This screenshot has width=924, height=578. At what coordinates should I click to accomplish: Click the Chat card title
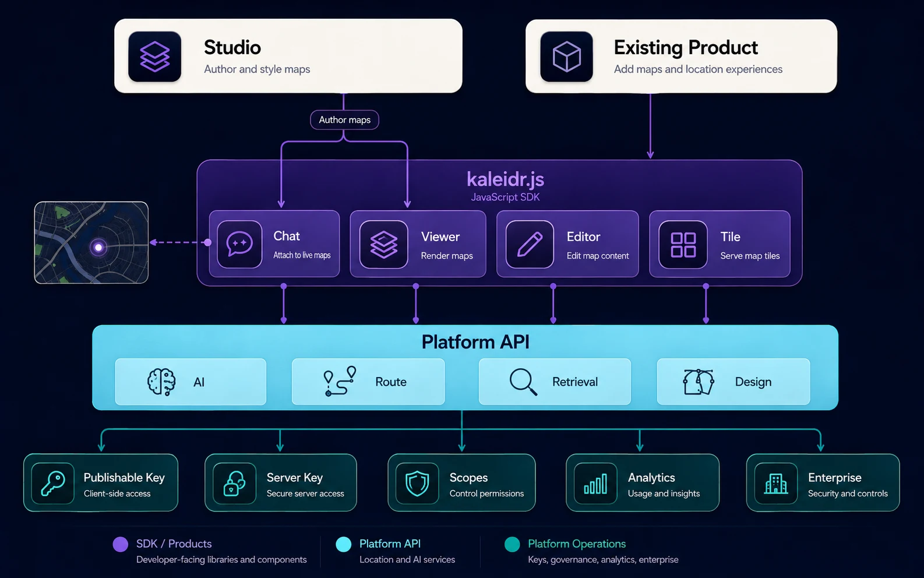[287, 237]
